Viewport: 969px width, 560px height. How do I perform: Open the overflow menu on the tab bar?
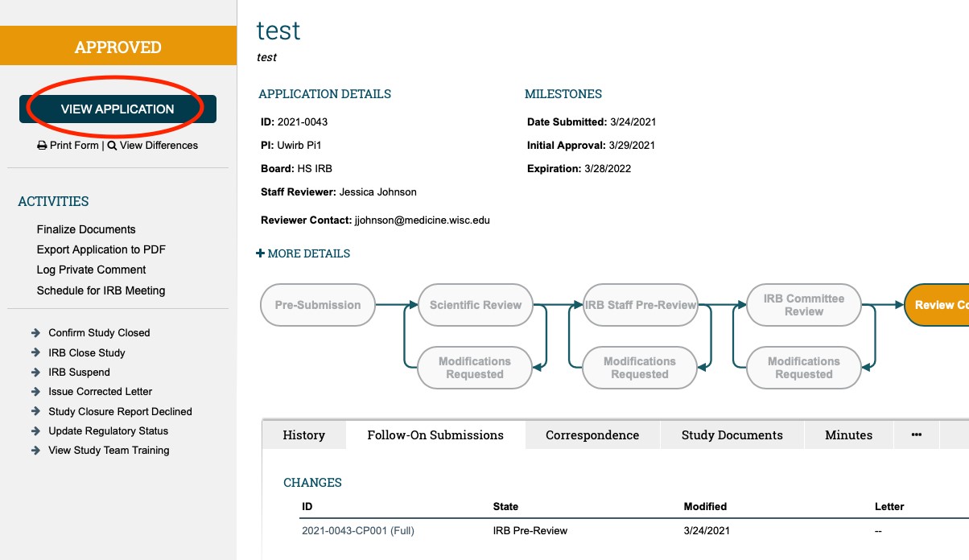pyautogui.click(x=916, y=434)
